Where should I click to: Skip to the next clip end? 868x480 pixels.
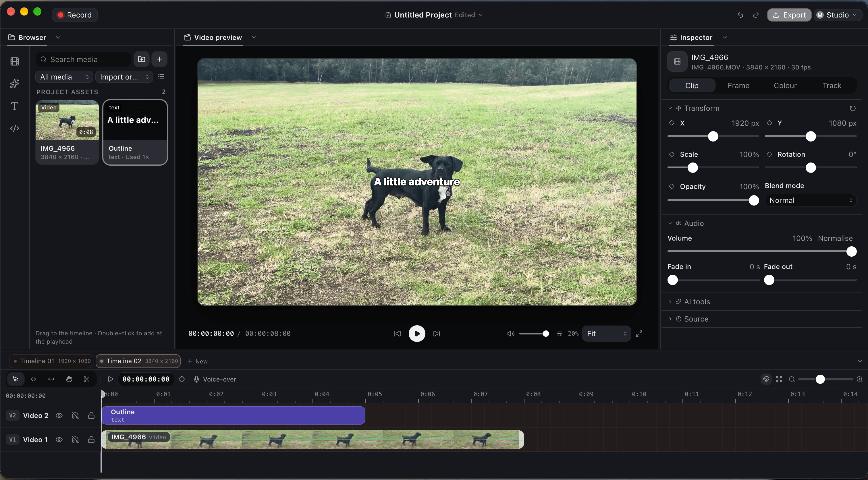click(x=437, y=334)
